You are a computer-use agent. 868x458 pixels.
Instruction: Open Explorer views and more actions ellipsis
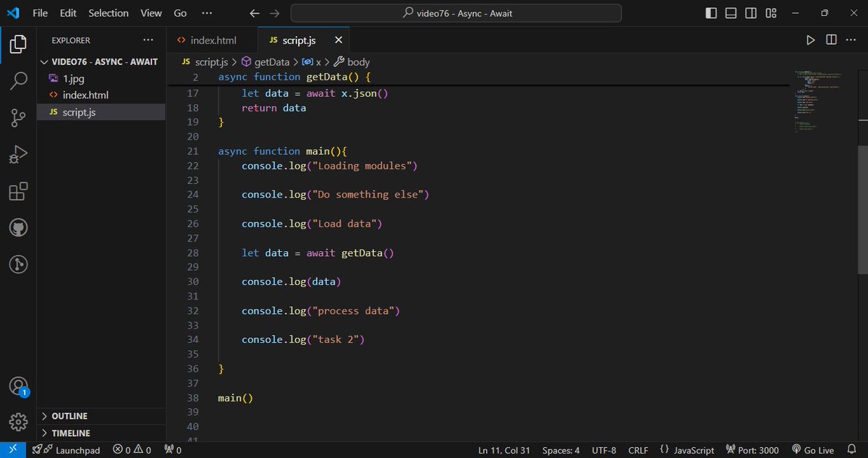pos(148,40)
